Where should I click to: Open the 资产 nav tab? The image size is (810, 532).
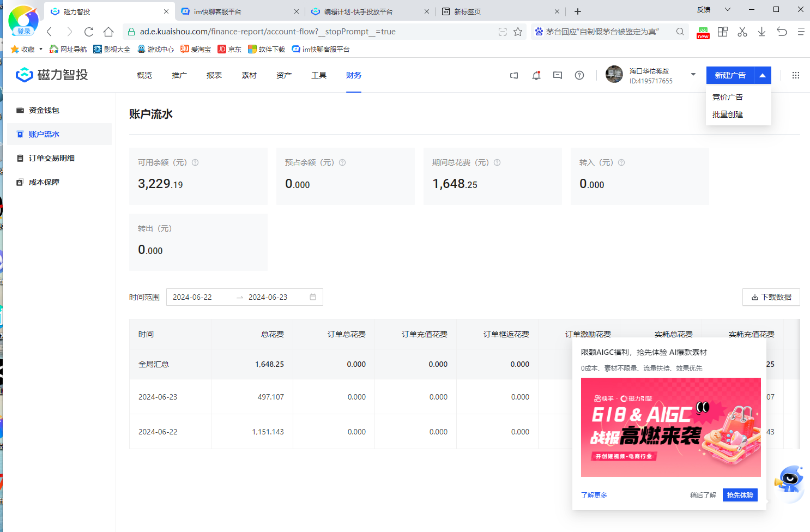(x=284, y=75)
